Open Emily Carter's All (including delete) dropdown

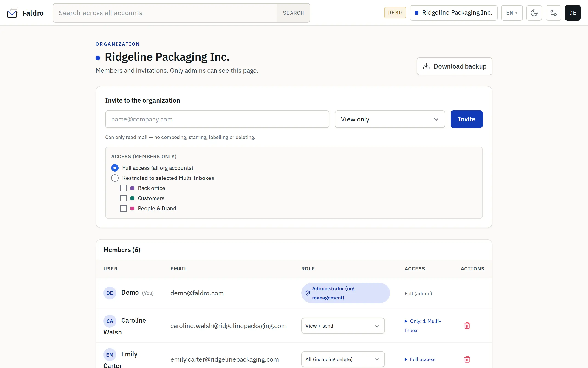(343, 359)
